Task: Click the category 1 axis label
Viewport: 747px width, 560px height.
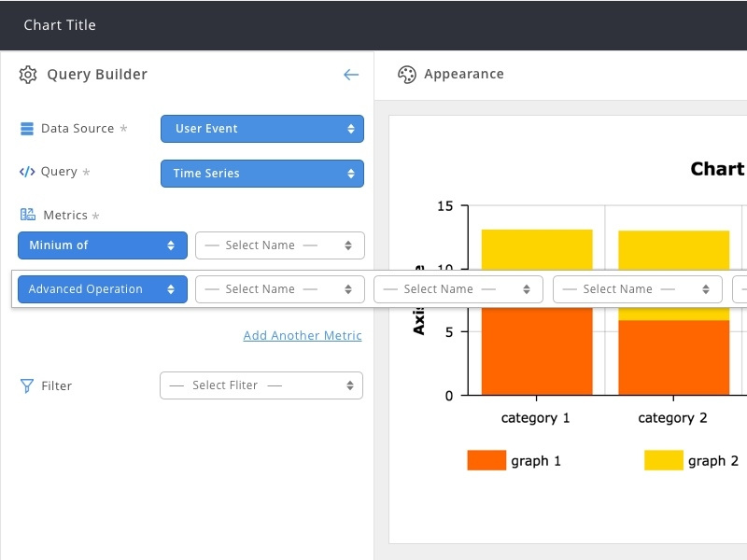Action: point(535,418)
